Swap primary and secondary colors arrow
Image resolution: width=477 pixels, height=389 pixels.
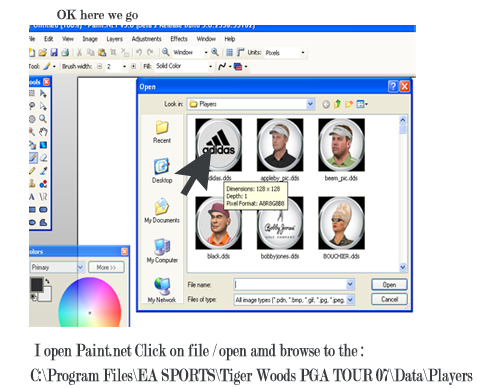tap(47, 281)
